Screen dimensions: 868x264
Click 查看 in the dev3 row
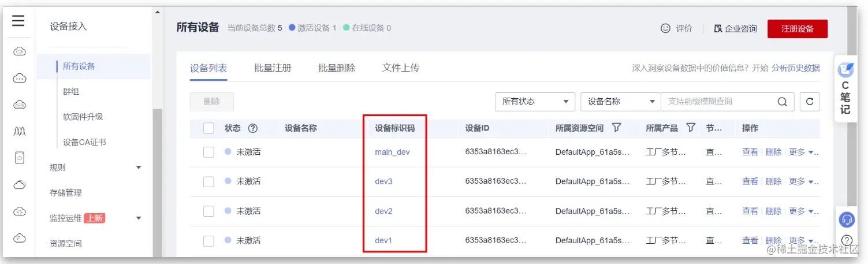click(750, 181)
